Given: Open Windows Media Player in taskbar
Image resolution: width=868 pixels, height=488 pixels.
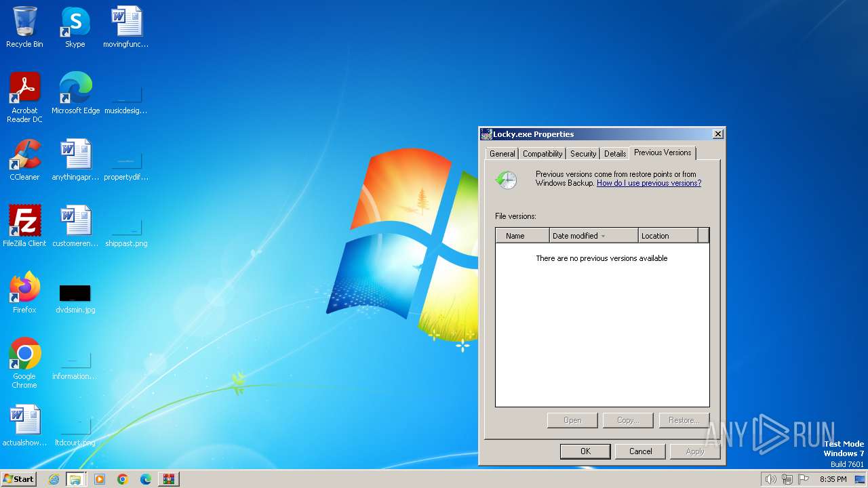Looking at the screenshot, I should (x=100, y=479).
